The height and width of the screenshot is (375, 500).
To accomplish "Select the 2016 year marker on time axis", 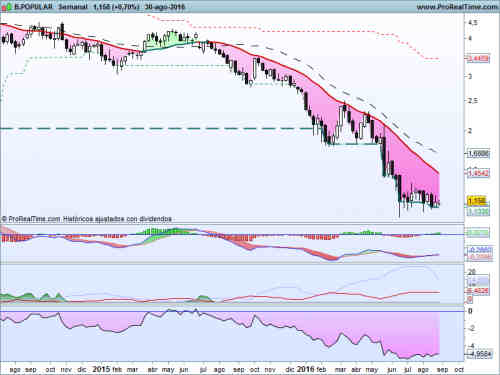I will [306, 369].
